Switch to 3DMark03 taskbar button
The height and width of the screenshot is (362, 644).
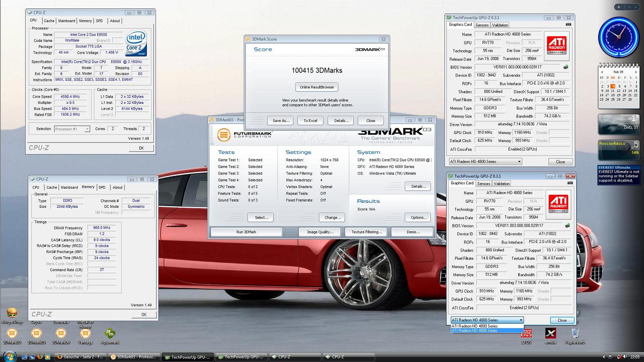(x=134, y=357)
